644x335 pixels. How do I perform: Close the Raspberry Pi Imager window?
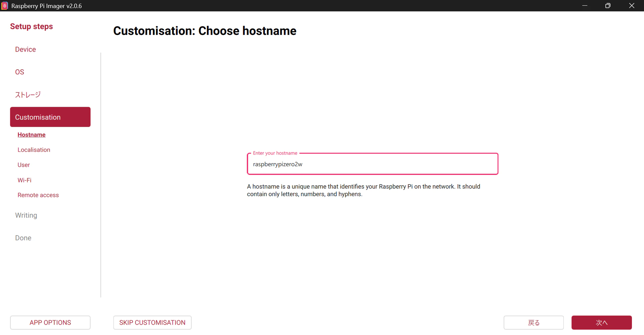632,6
